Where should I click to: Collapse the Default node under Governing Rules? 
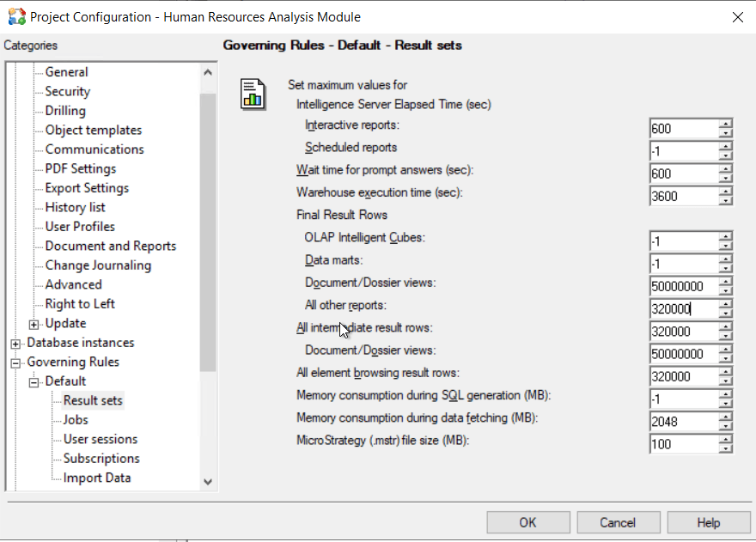[34, 381]
